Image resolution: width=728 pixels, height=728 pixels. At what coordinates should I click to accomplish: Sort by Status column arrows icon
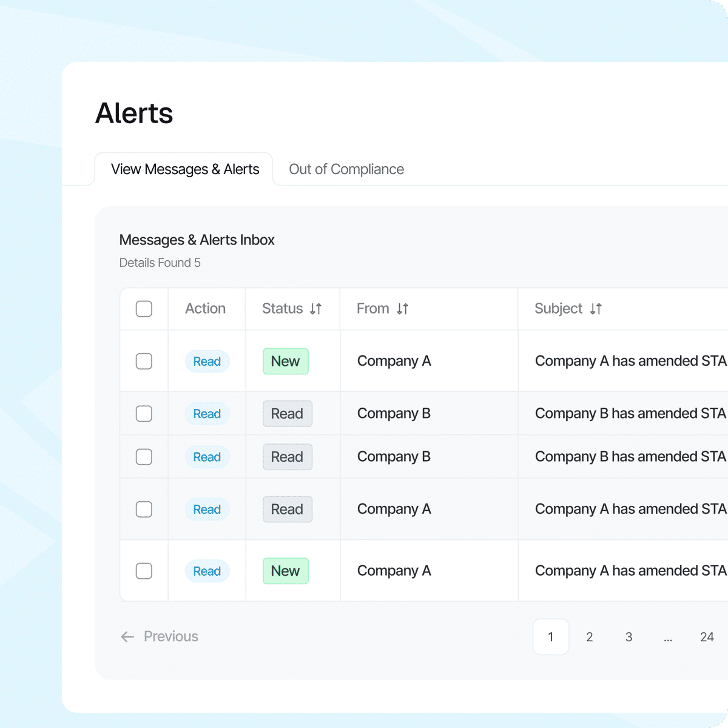coord(315,309)
